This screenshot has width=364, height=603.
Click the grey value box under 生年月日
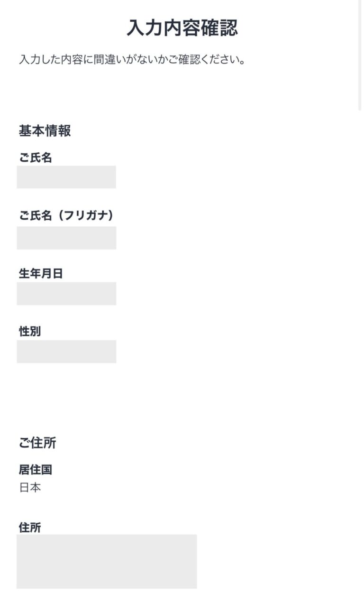(66, 294)
